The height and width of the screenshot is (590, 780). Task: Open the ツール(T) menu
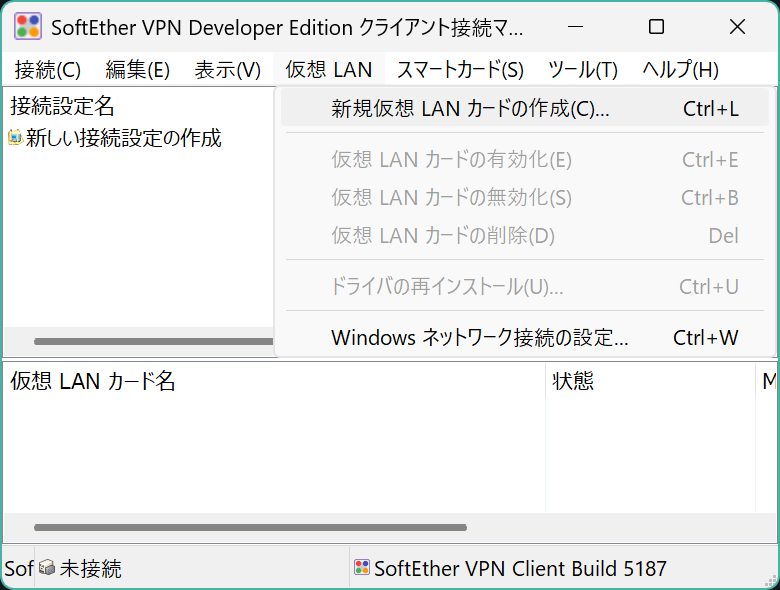click(x=583, y=70)
